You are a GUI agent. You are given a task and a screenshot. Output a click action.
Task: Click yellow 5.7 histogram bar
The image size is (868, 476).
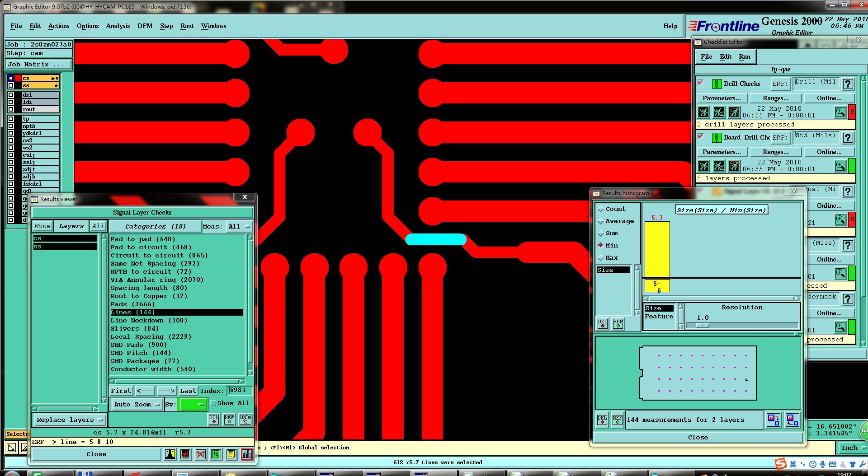(x=657, y=249)
